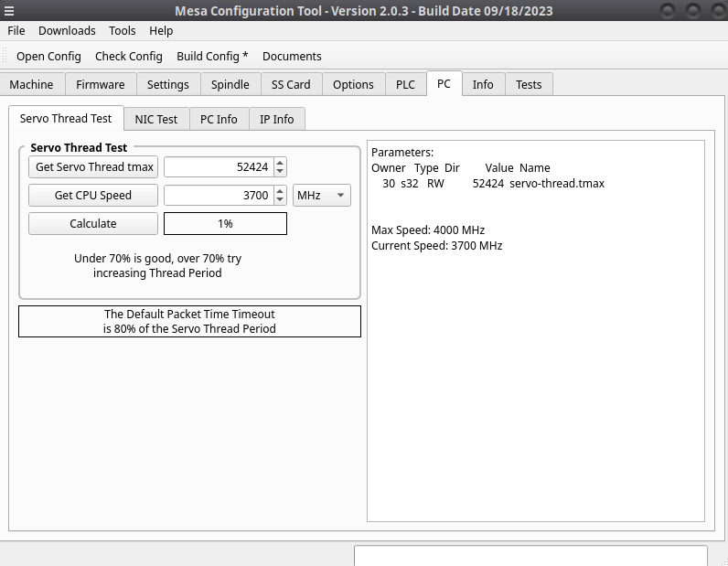
Task: Click the Default Packet Time Timeout note
Action: click(x=189, y=321)
